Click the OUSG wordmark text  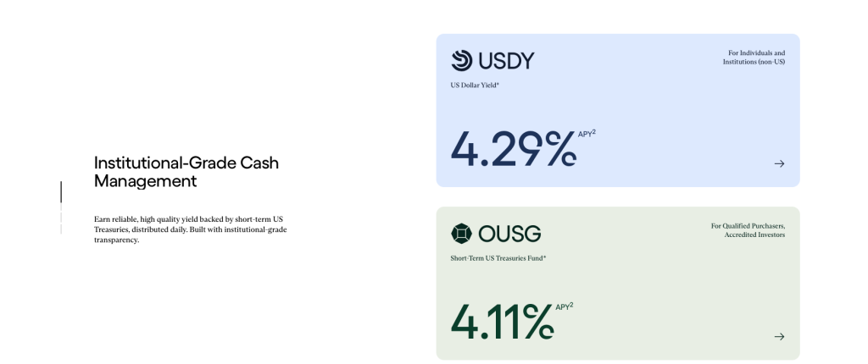point(509,234)
